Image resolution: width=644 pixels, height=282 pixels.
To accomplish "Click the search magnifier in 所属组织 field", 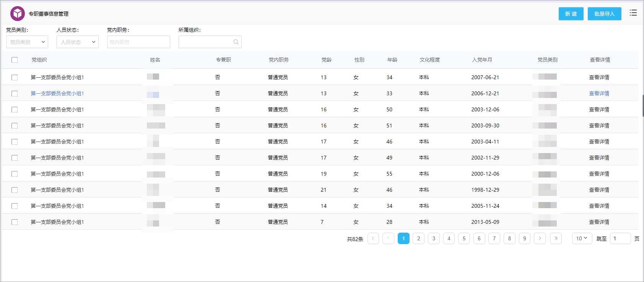I will click(236, 42).
